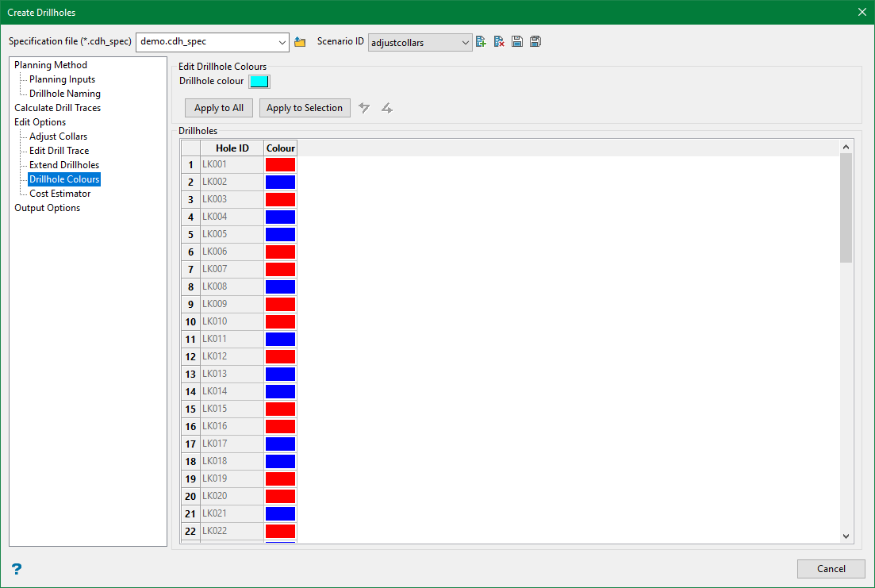Click the grey redo arrow icon

tap(386, 108)
